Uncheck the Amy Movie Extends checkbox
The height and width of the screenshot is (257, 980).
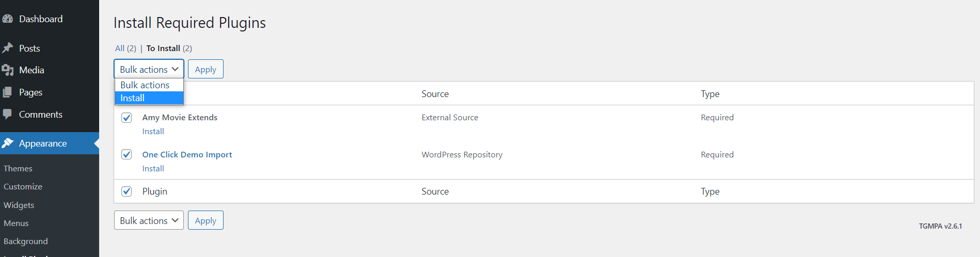(127, 118)
